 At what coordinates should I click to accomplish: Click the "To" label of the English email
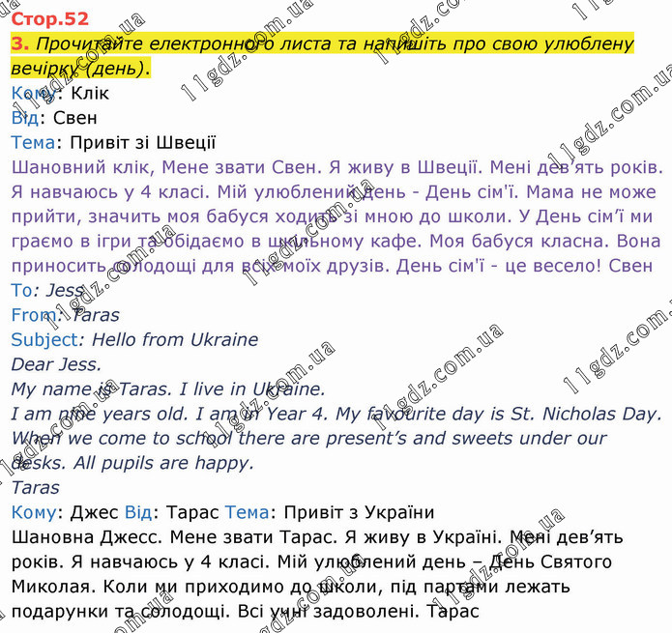(21, 290)
